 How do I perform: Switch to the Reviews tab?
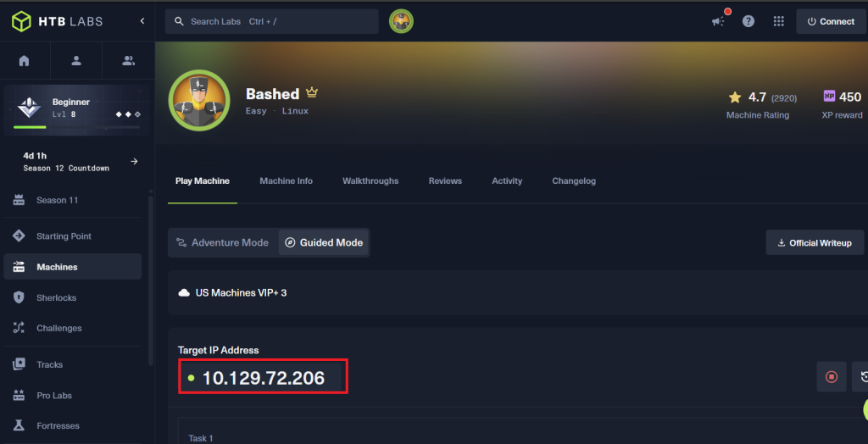(445, 181)
